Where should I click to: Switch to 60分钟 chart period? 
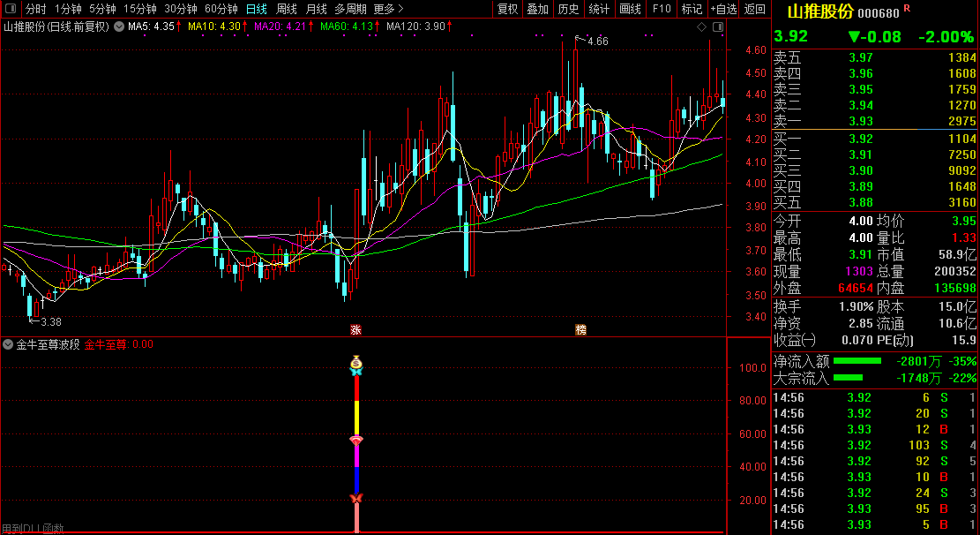pyautogui.click(x=221, y=9)
